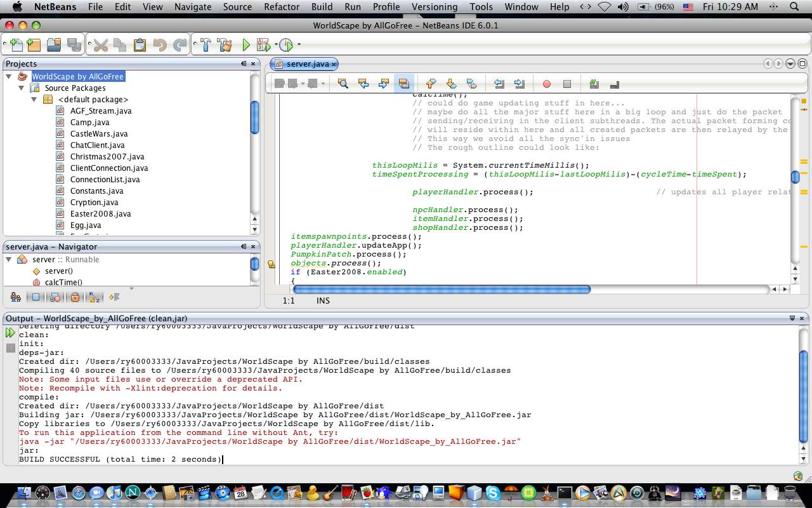Image resolution: width=812 pixels, height=508 pixels.
Task: Build the main project with the hammer icon
Action: pos(205,45)
